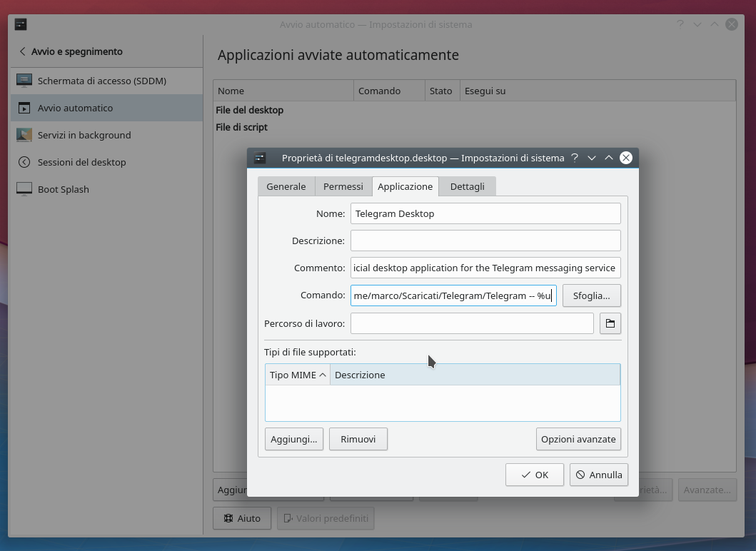Cancel the dialog with Annulla
Image resolution: width=756 pixels, height=551 pixels.
599,475
